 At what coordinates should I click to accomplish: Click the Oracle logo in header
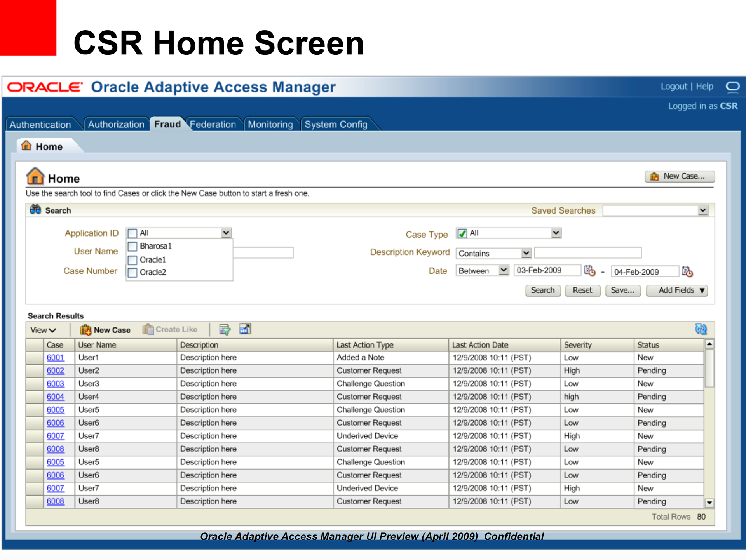coord(45,87)
